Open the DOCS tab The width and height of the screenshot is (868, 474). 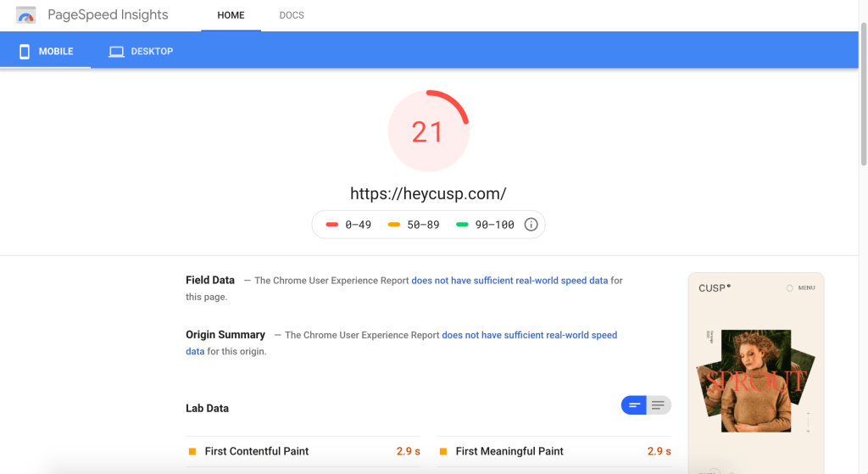[292, 15]
